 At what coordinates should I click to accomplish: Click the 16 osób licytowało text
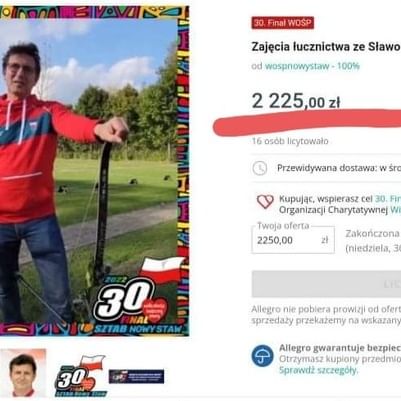(290, 141)
